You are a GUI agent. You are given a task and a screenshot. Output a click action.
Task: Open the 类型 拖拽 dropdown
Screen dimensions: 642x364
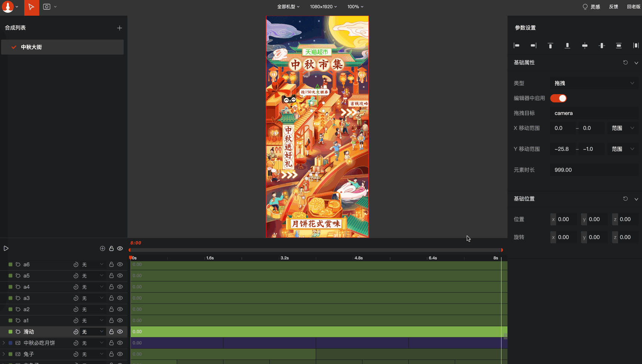[594, 83]
